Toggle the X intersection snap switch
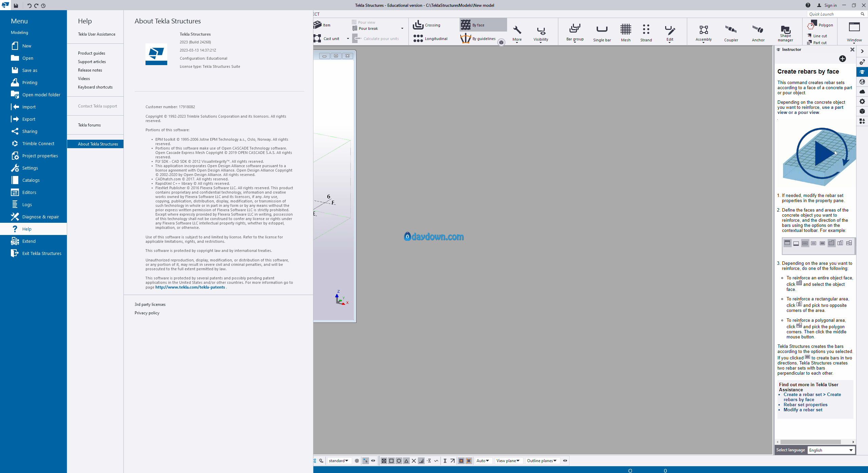 click(x=414, y=461)
